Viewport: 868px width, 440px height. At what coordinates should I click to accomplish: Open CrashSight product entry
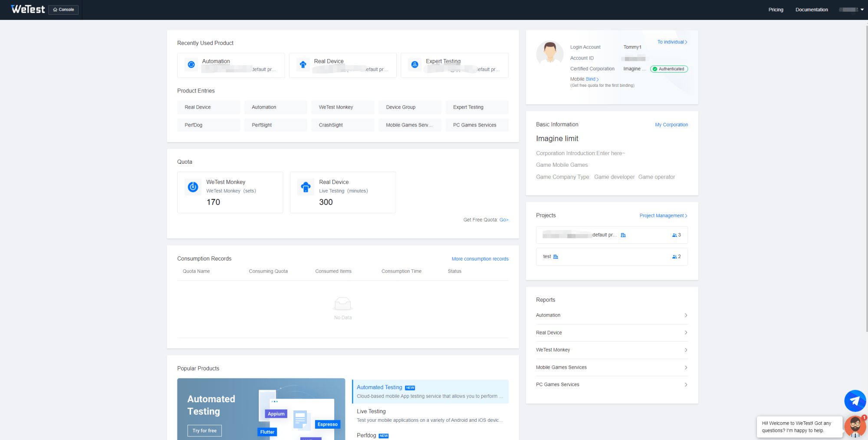[x=343, y=125]
